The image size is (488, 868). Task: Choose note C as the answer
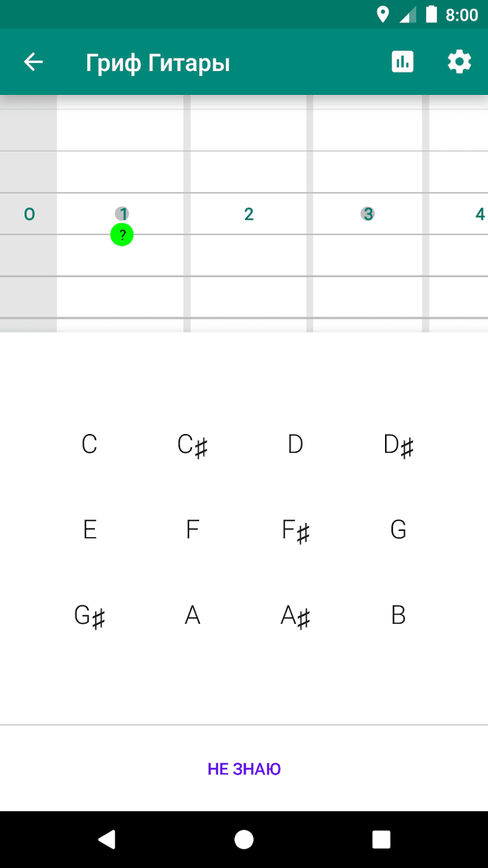90,444
